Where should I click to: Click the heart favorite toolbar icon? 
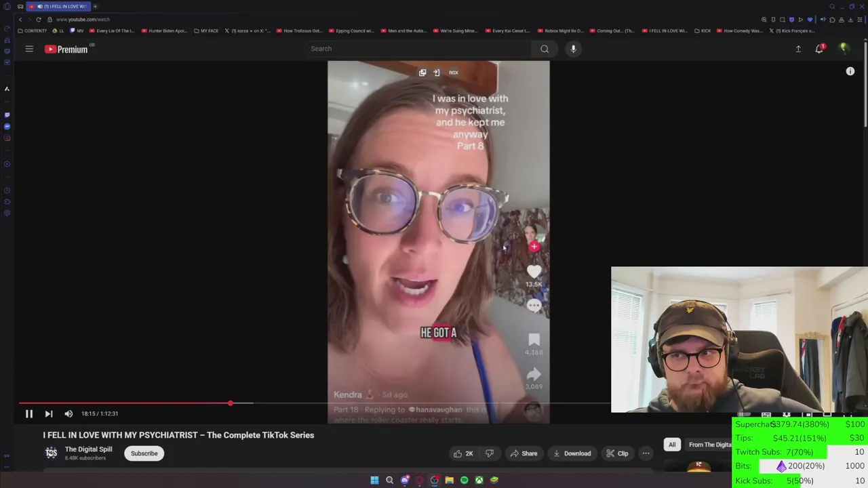[810, 20]
